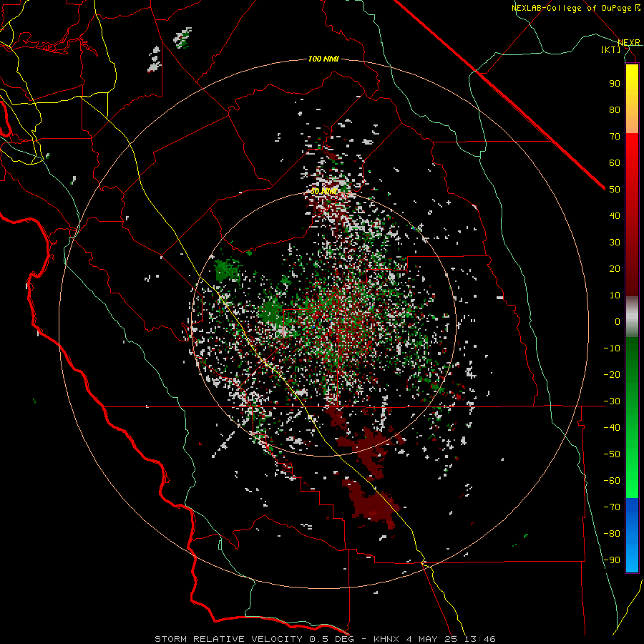Click the 70 value on velocity scale
Screen dimensions: 644x644
tap(615, 137)
